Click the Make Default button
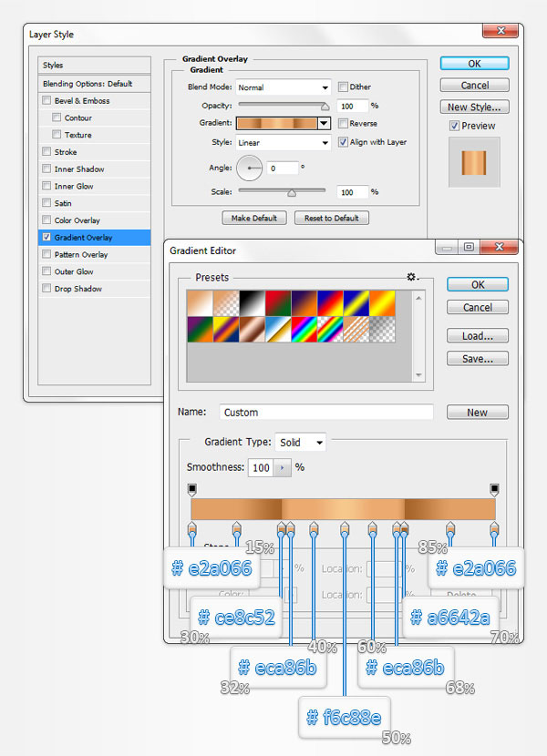 [x=254, y=218]
